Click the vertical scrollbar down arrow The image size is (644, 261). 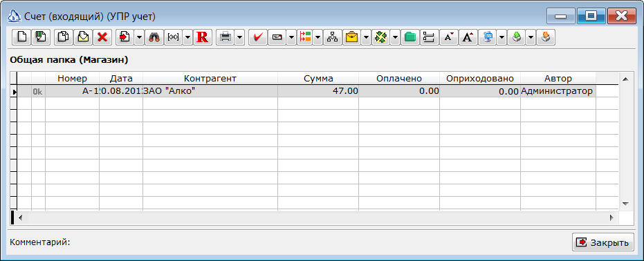[x=625, y=204]
